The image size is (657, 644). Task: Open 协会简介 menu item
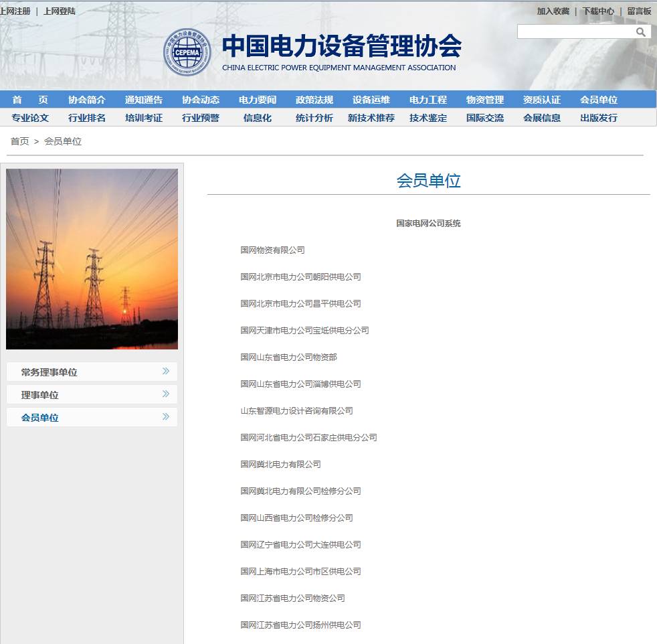click(87, 100)
